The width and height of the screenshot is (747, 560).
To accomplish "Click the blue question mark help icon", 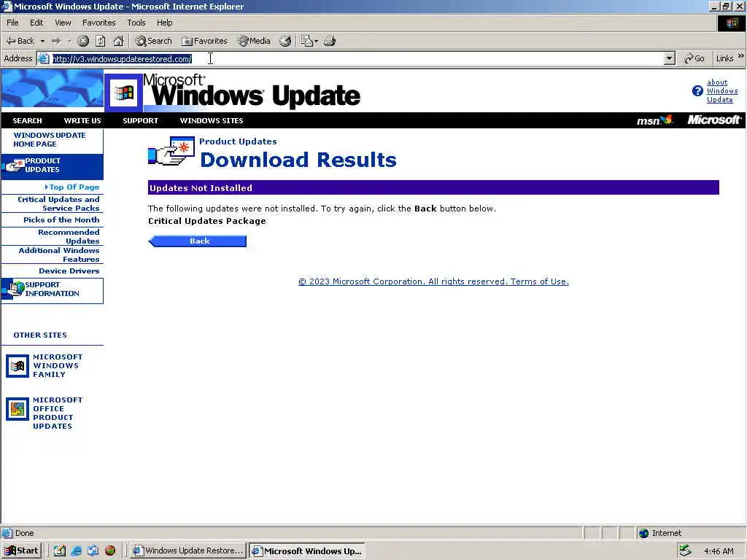I will click(x=697, y=91).
